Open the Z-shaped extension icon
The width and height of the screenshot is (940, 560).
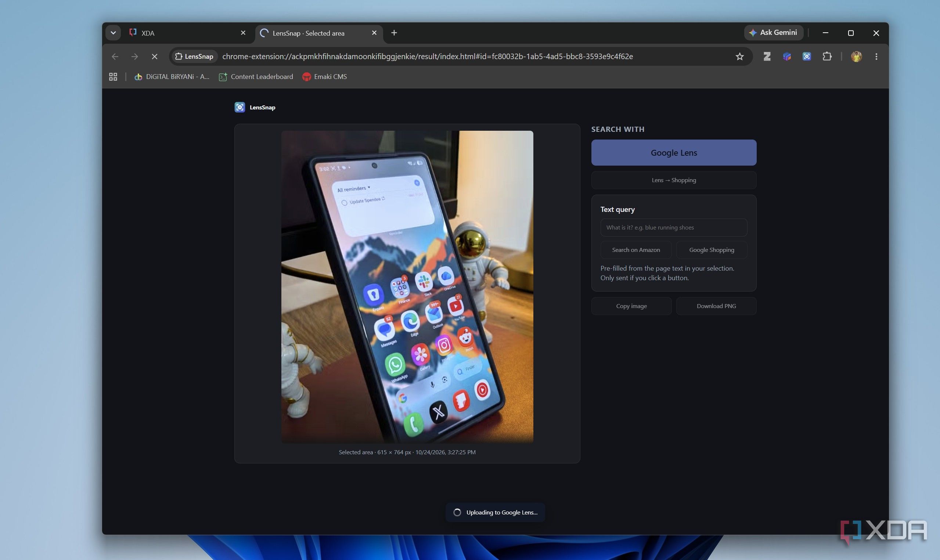click(x=767, y=57)
